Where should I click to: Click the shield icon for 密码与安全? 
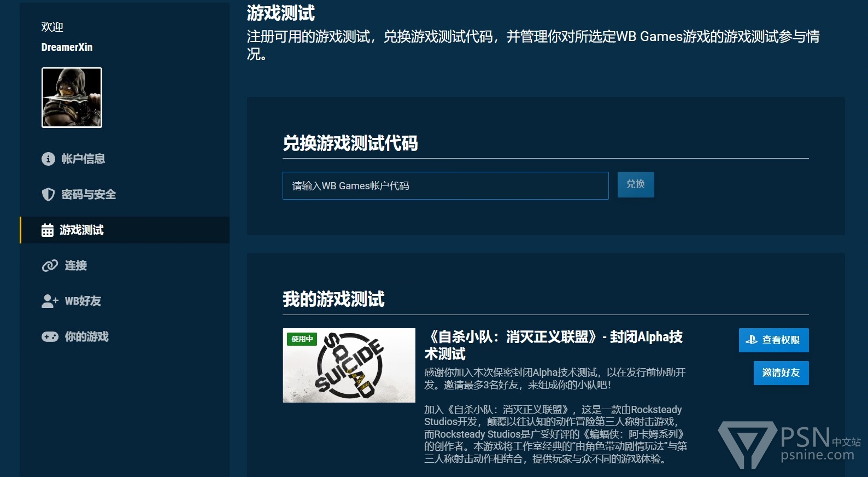click(48, 194)
